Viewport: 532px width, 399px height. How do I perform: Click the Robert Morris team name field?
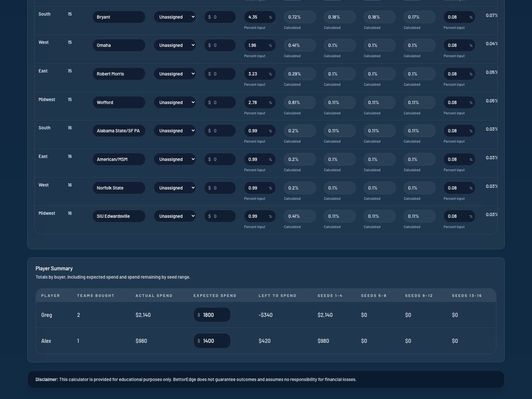click(x=119, y=73)
